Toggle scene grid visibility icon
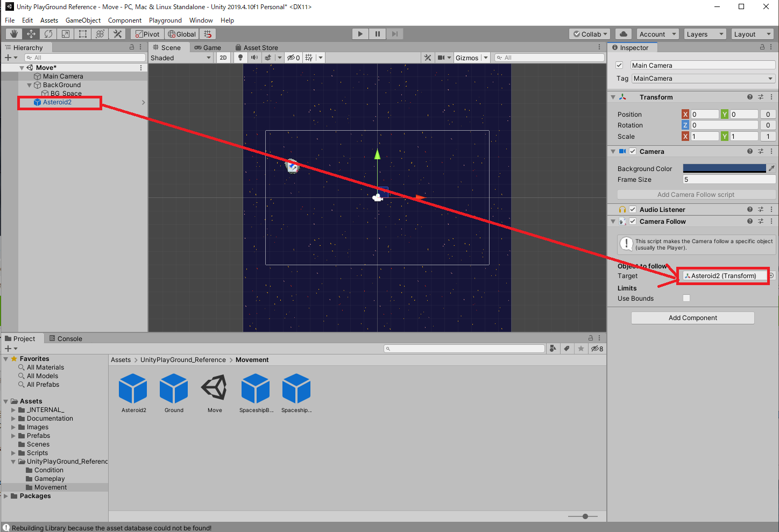 309,58
